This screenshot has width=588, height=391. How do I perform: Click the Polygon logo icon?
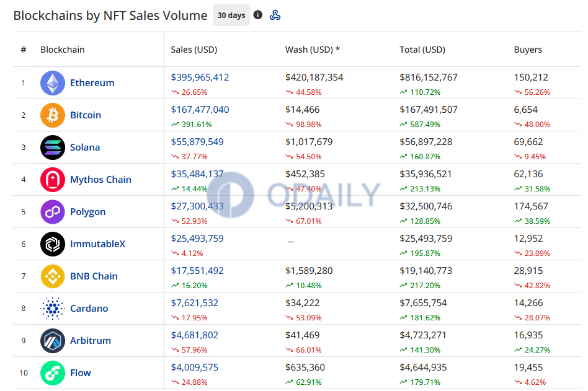click(x=53, y=211)
